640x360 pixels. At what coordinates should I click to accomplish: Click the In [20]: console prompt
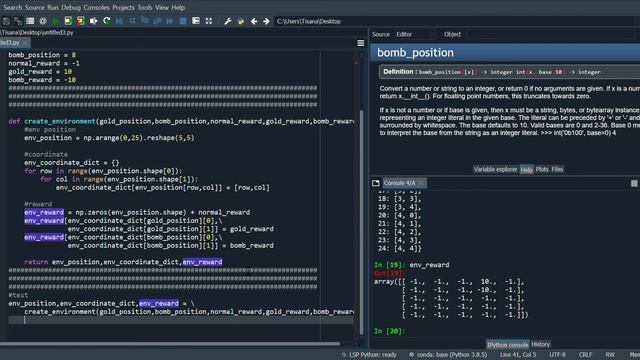point(390,331)
